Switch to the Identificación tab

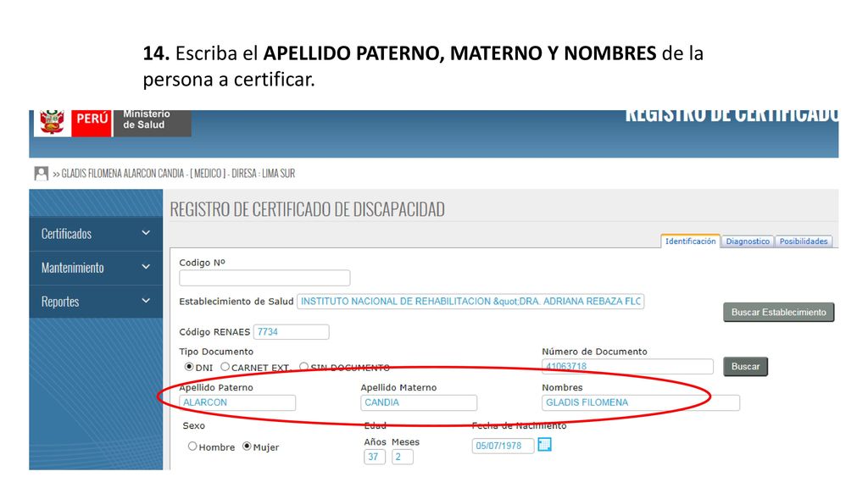(690, 241)
